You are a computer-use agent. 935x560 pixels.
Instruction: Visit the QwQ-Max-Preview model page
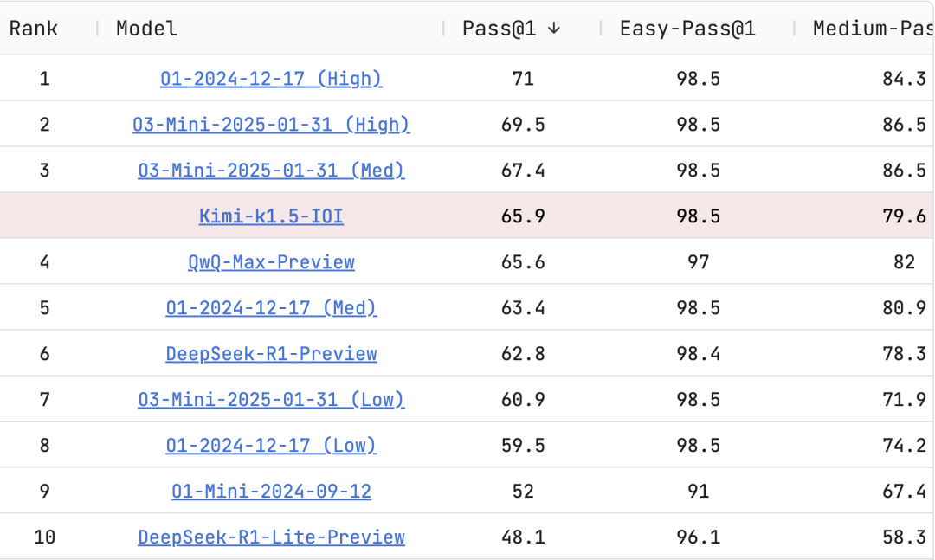[x=271, y=261]
